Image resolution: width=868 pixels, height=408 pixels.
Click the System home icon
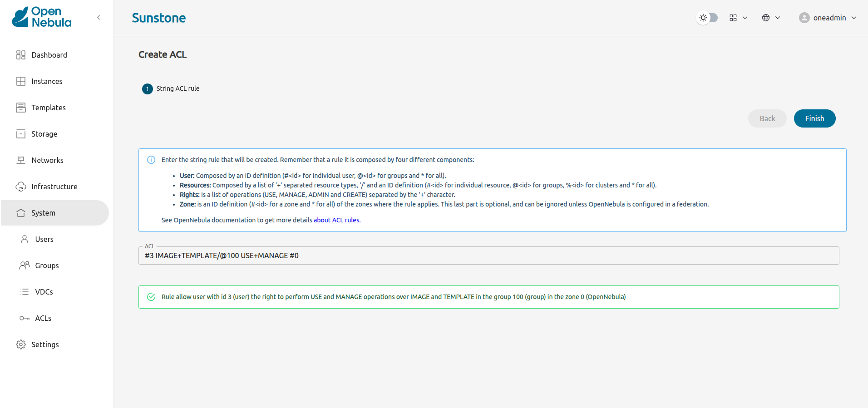click(x=21, y=213)
